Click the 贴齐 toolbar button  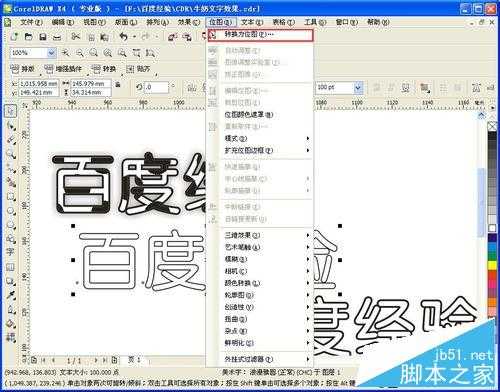coord(139,69)
